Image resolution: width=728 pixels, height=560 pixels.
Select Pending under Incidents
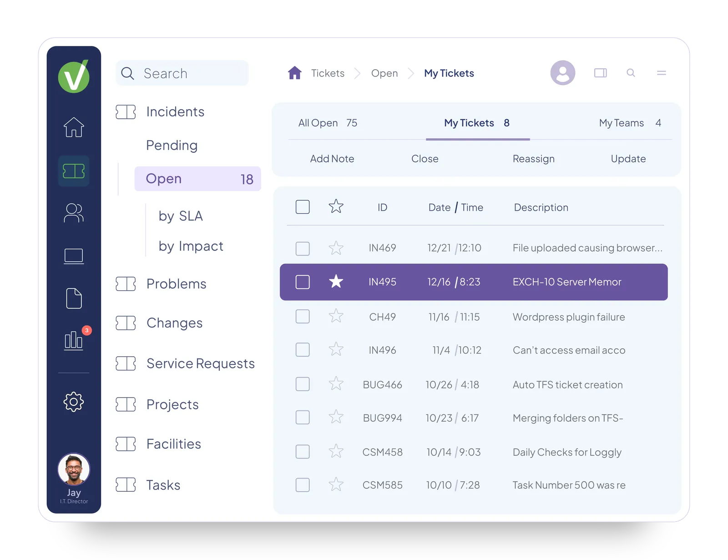click(172, 146)
